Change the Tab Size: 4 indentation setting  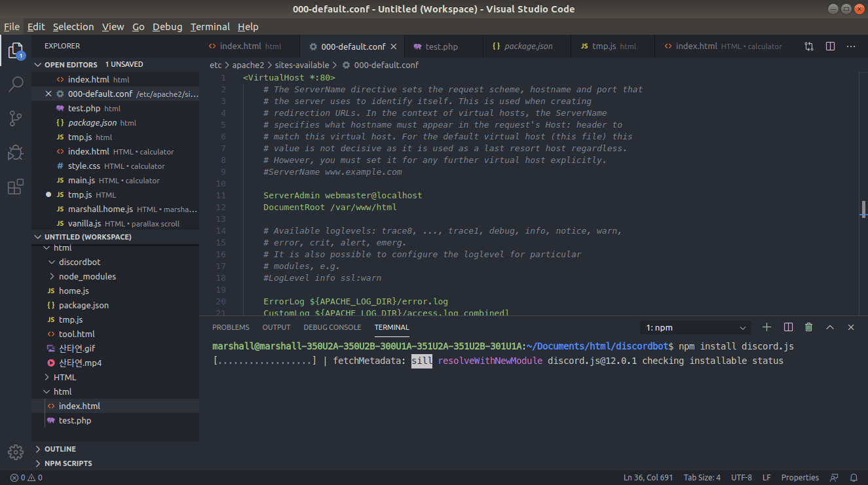pyautogui.click(x=702, y=478)
